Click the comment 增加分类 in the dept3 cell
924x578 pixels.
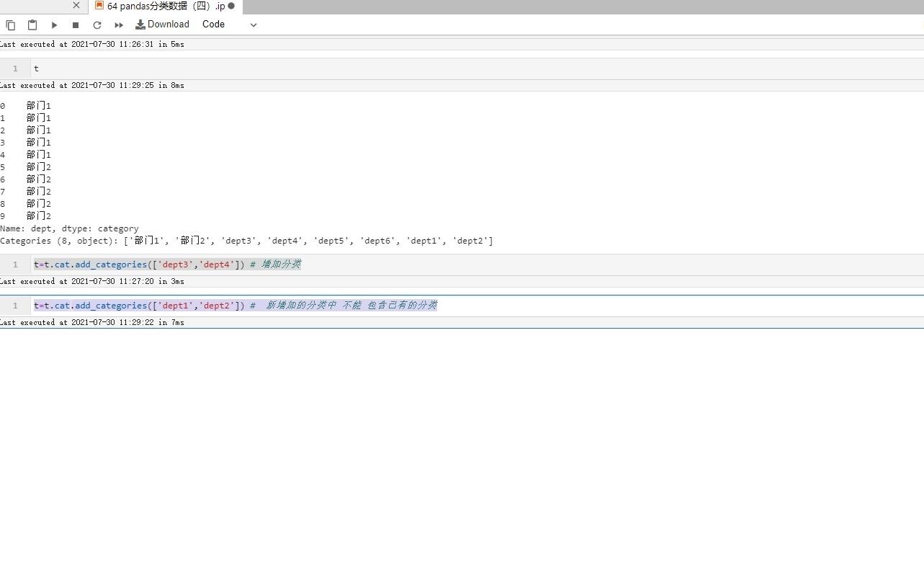click(275, 264)
